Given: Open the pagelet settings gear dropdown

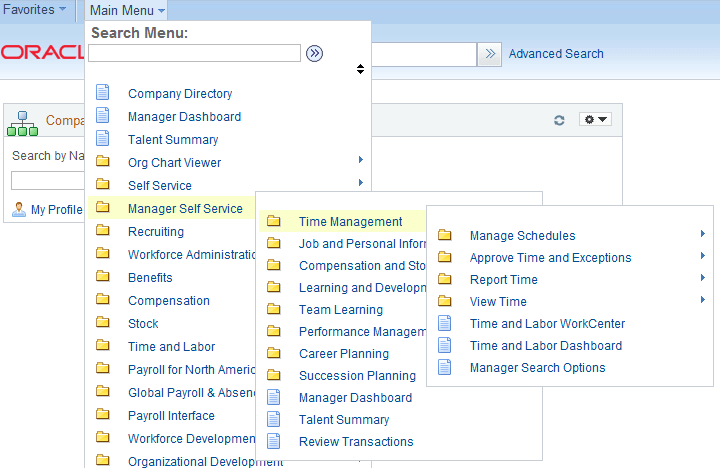Looking at the screenshot, I should pyautogui.click(x=595, y=119).
